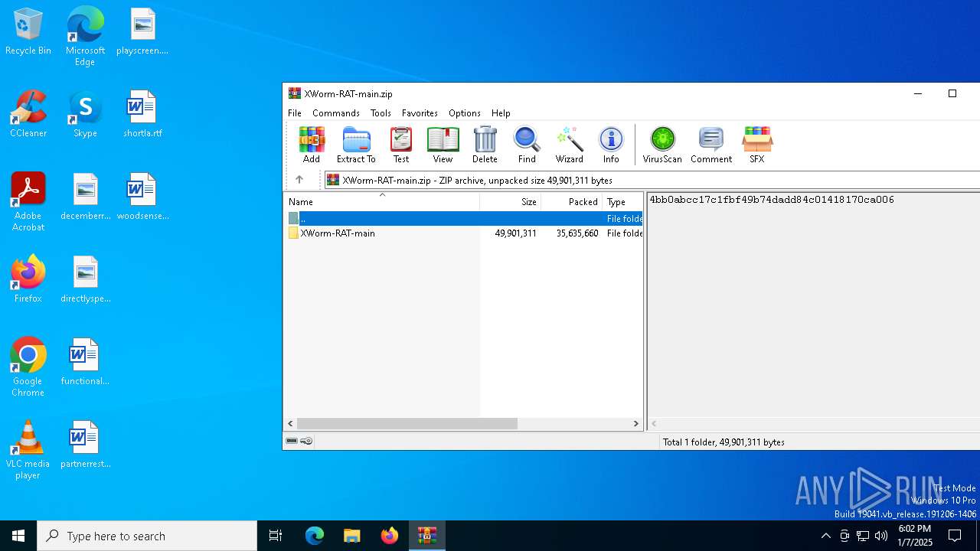Image resolution: width=980 pixels, height=551 pixels.
Task: Open the Tools menu
Action: tap(381, 112)
